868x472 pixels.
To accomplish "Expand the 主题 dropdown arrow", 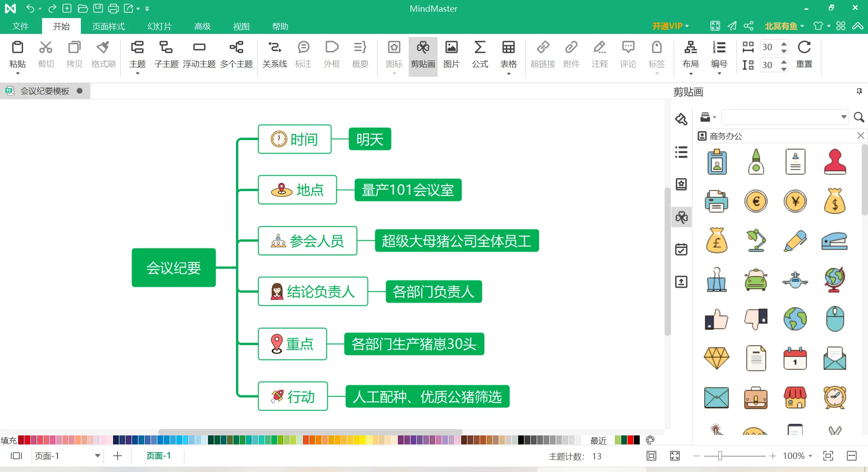I will [137, 72].
